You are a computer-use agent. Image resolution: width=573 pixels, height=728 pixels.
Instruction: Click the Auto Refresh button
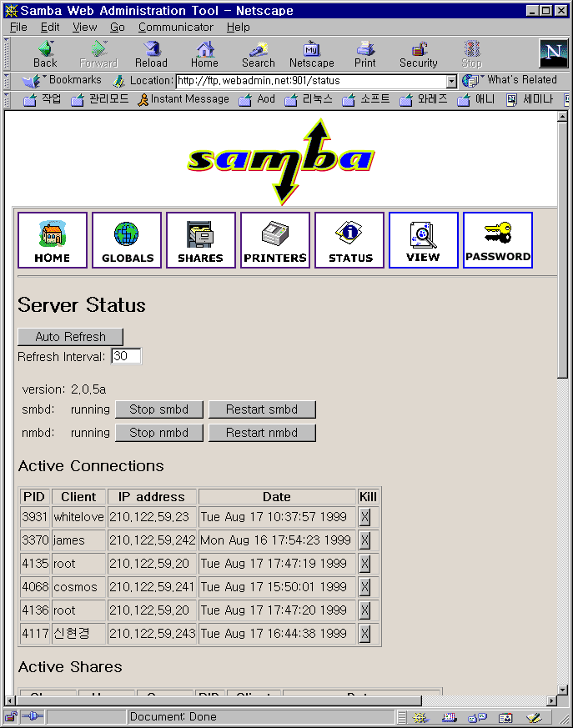(71, 337)
